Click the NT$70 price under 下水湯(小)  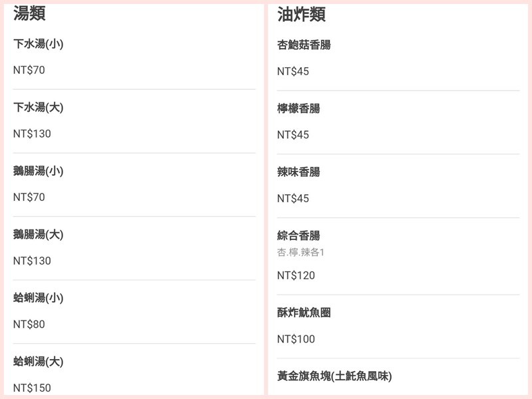(x=29, y=70)
